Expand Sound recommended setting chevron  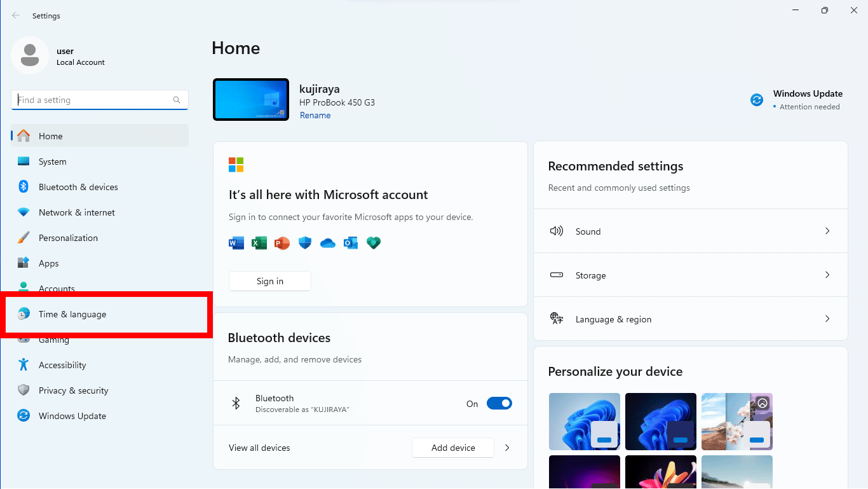tap(827, 231)
